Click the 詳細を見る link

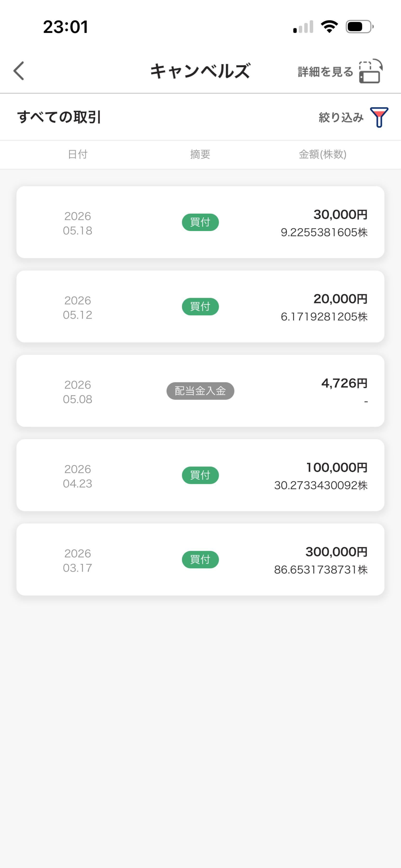click(325, 71)
